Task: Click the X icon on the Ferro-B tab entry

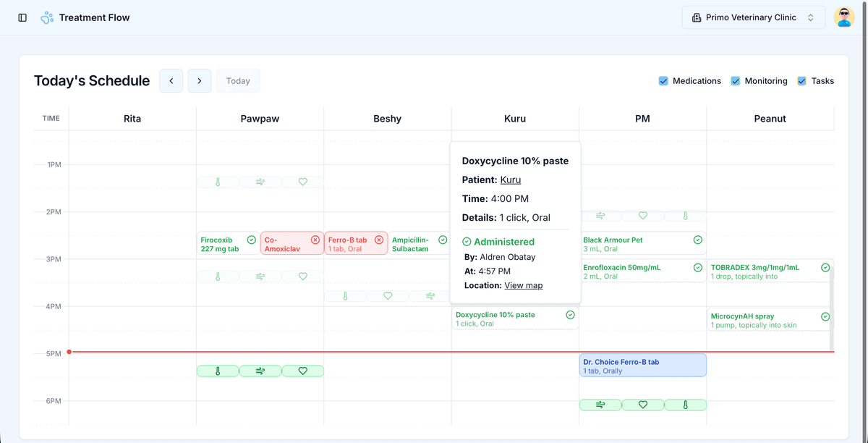Action: click(x=379, y=240)
